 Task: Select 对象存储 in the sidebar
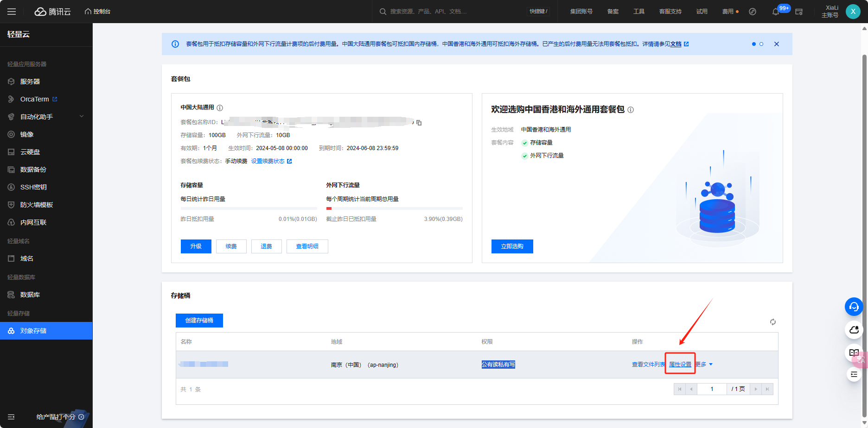[46, 331]
